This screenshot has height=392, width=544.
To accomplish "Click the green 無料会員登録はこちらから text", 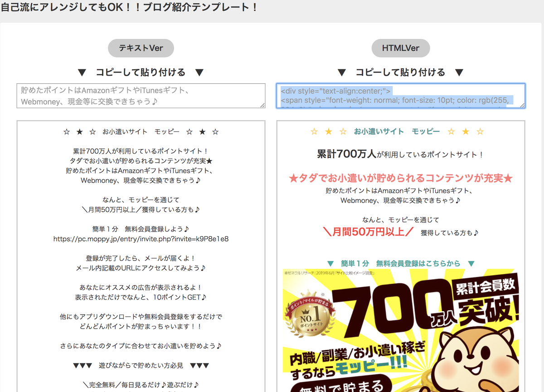I will [x=401, y=263].
